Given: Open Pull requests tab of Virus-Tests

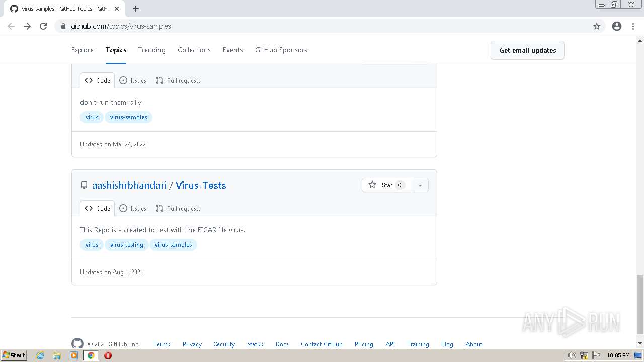Looking at the screenshot, I should (178, 208).
